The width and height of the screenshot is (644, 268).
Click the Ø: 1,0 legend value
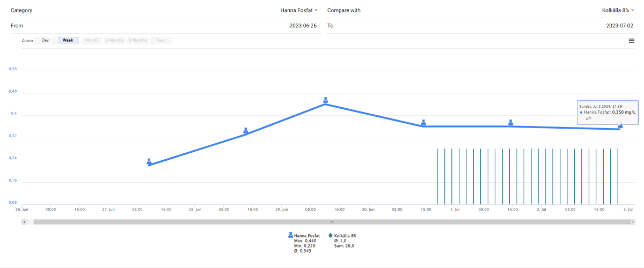[340, 241]
